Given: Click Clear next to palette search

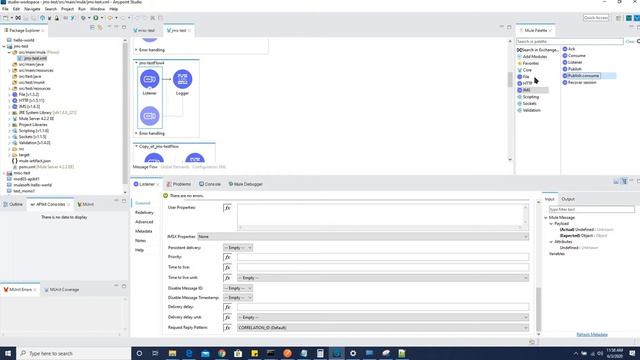Looking at the screenshot, I should tap(630, 42).
